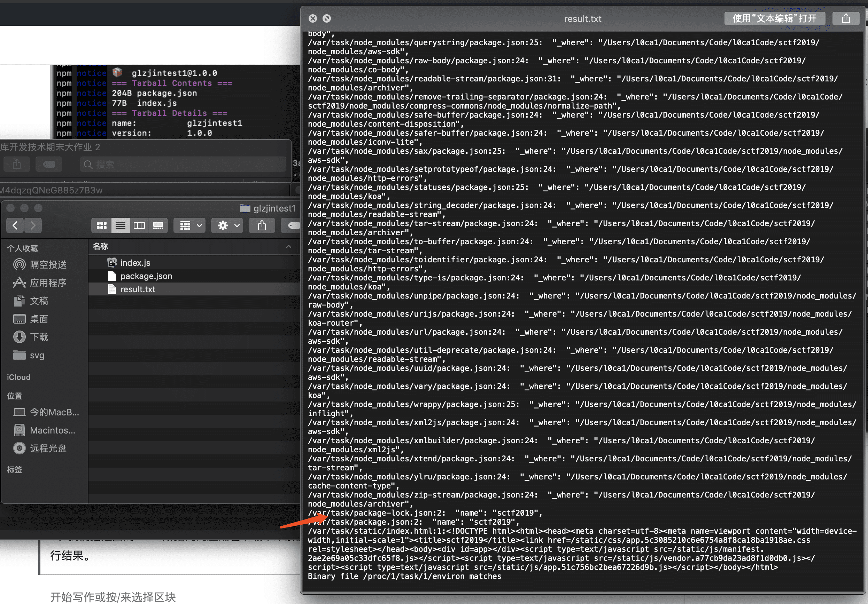The width and height of the screenshot is (868, 604).
Task: Open result.txt with TextEdit button
Action: tap(774, 18)
